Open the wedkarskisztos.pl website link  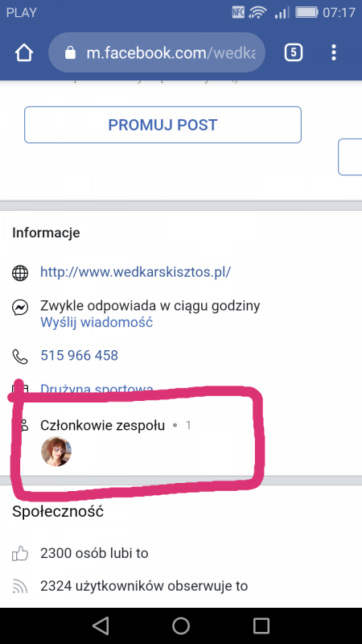pyautogui.click(x=135, y=272)
